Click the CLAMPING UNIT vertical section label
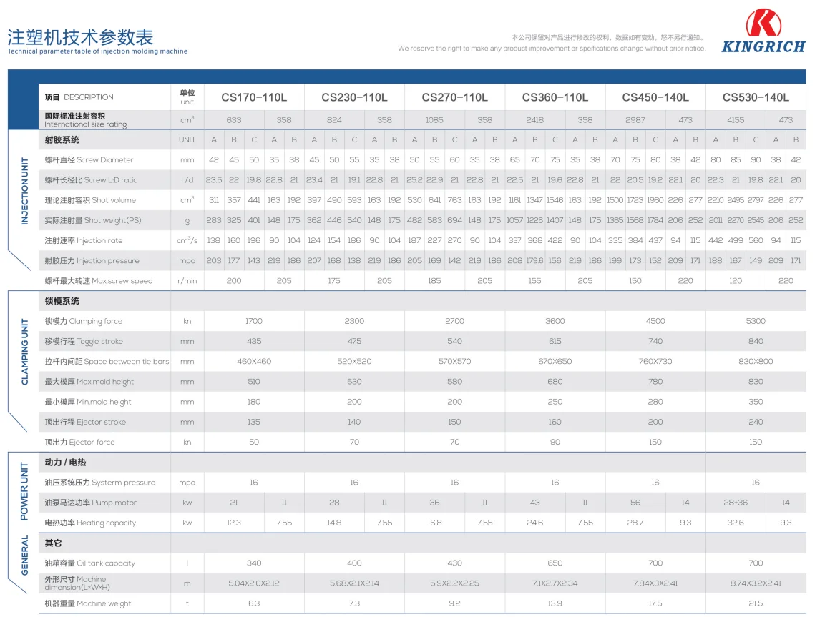The height and width of the screenshot is (617, 840). pyautogui.click(x=25, y=352)
